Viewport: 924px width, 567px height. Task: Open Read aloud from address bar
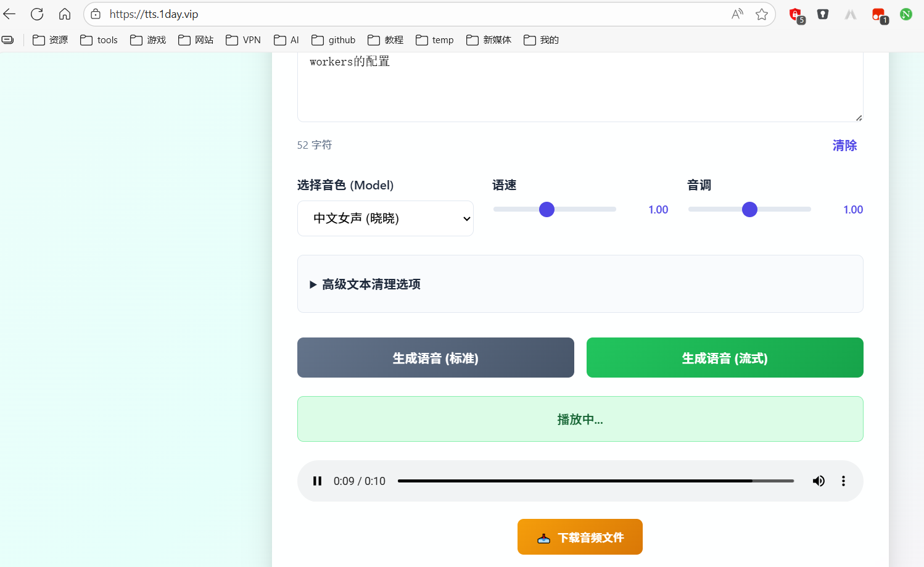point(737,14)
